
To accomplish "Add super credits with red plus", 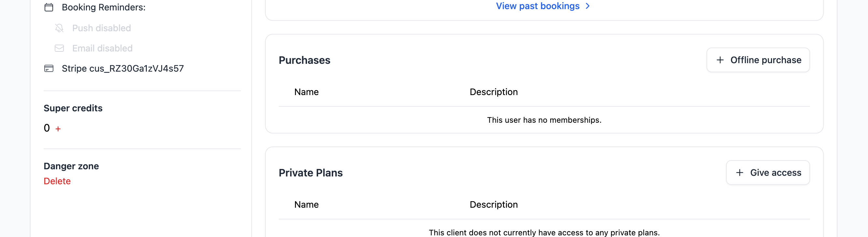I will point(58,129).
